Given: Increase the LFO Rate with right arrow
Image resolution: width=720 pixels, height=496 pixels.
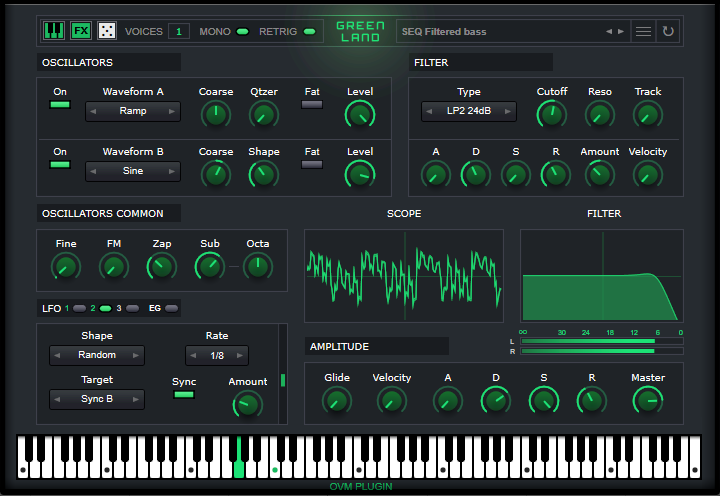Looking at the screenshot, I should 240,355.
